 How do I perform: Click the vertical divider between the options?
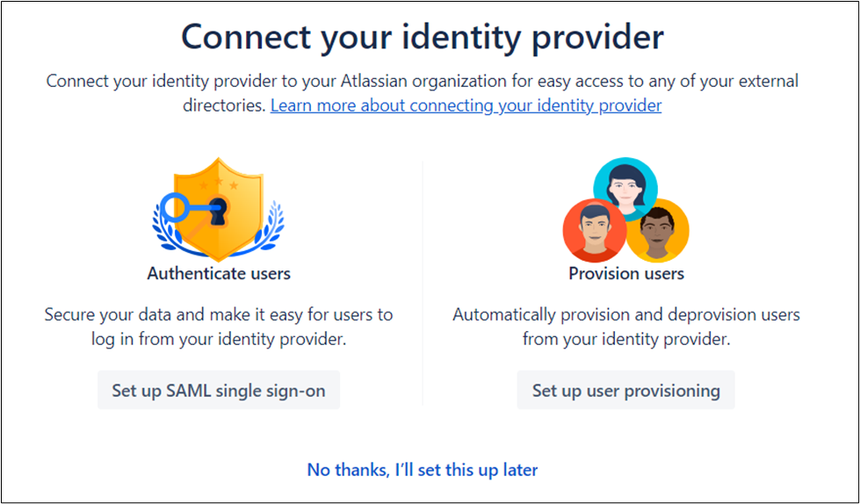point(423,283)
